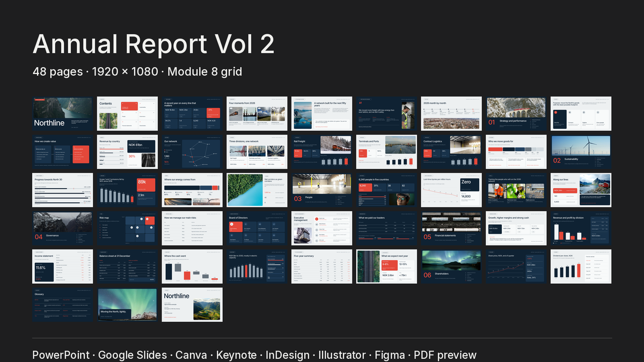
Task: Click the '1920 × 1080' dimensions text
Action: pos(125,71)
